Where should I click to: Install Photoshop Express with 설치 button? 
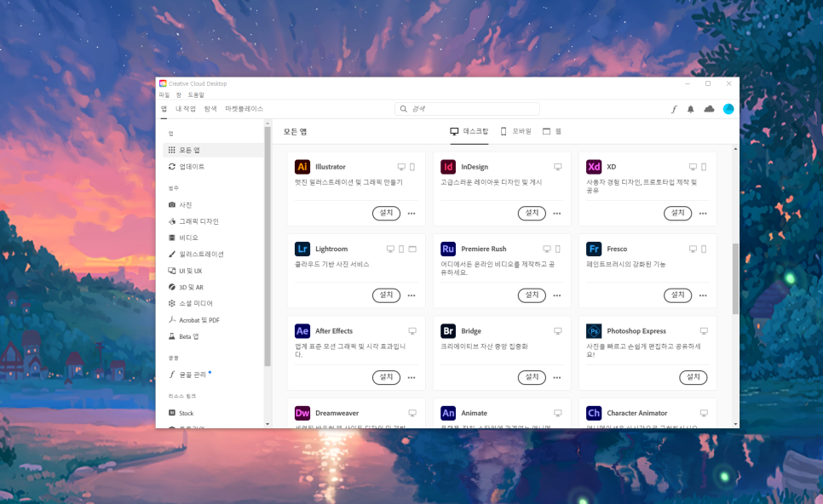(x=694, y=377)
